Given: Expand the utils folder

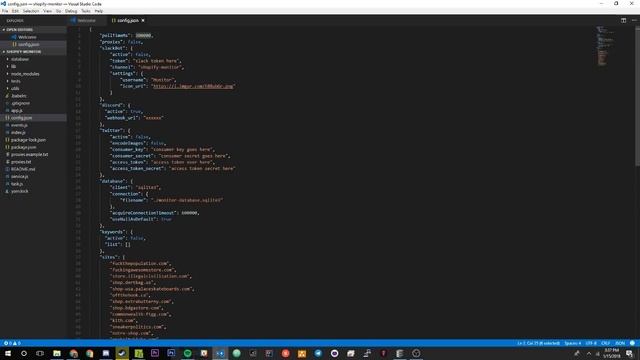Looking at the screenshot, I should tap(33, 89).
